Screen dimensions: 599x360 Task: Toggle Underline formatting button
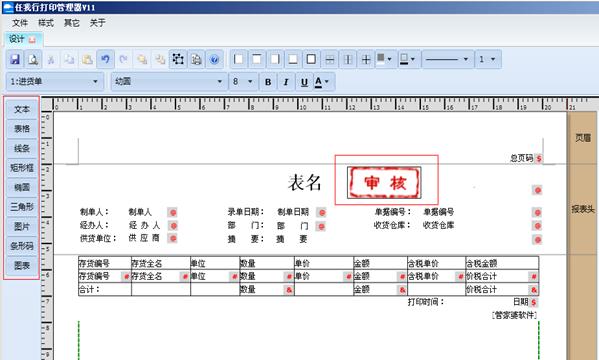304,82
